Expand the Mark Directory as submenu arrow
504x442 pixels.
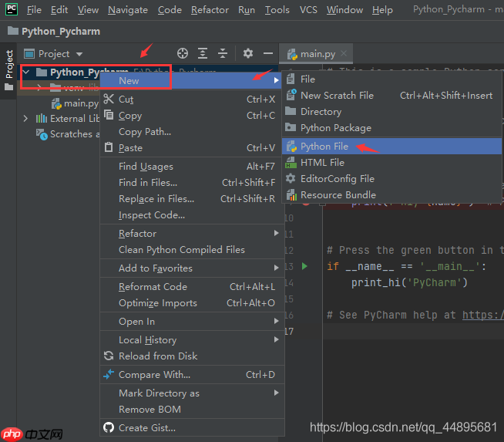276,393
